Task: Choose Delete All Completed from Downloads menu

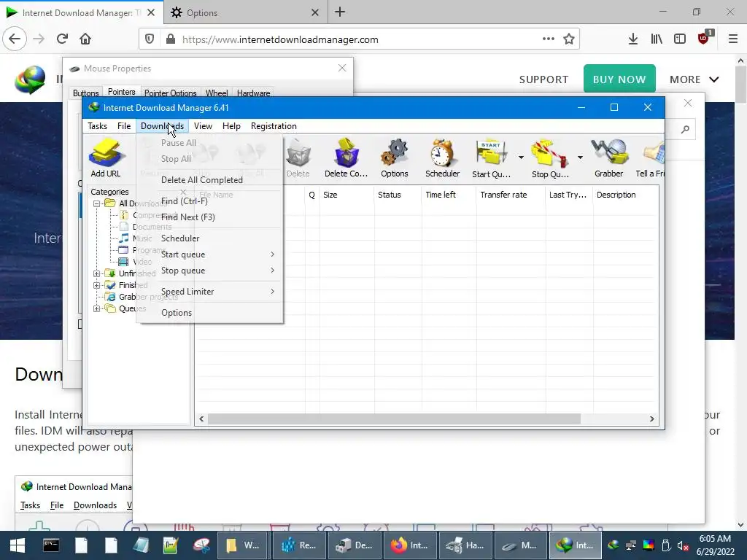Action: [209, 179]
